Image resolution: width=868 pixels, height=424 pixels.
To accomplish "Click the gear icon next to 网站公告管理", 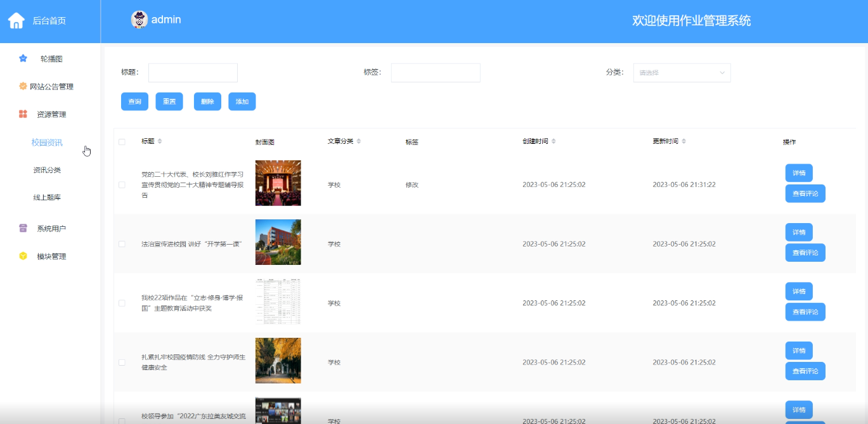I will click(23, 86).
